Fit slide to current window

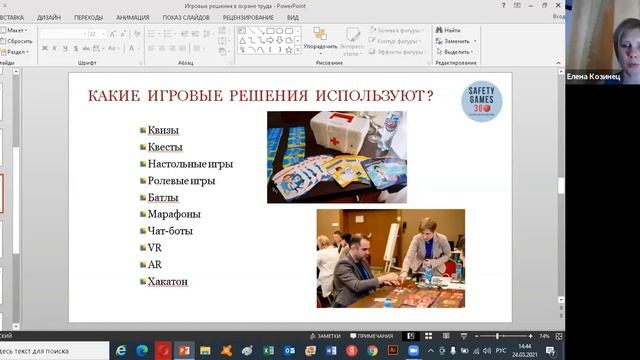[559, 336]
